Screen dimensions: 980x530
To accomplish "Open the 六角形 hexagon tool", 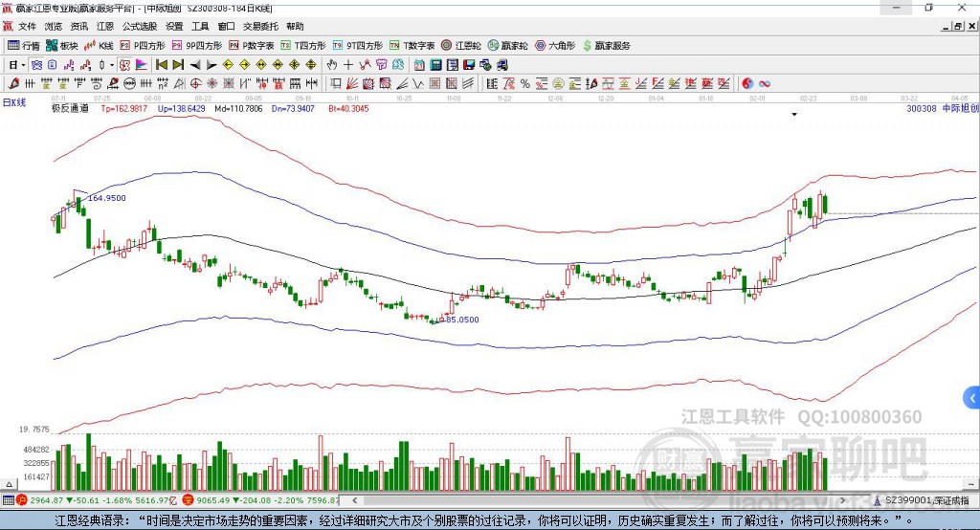I will click(x=555, y=46).
